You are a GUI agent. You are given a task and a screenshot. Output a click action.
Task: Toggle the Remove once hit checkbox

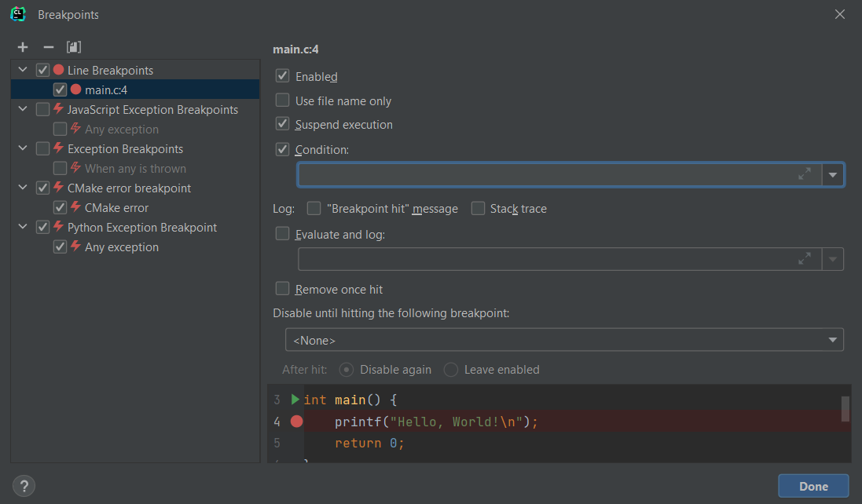pos(282,289)
